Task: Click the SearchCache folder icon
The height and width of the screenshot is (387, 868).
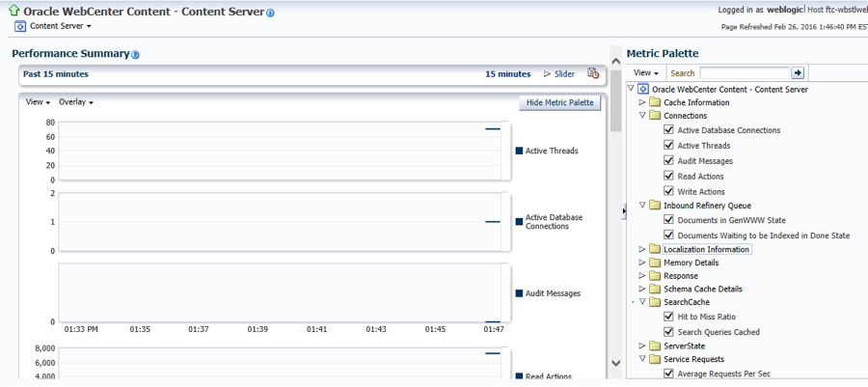Action: pos(655,302)
